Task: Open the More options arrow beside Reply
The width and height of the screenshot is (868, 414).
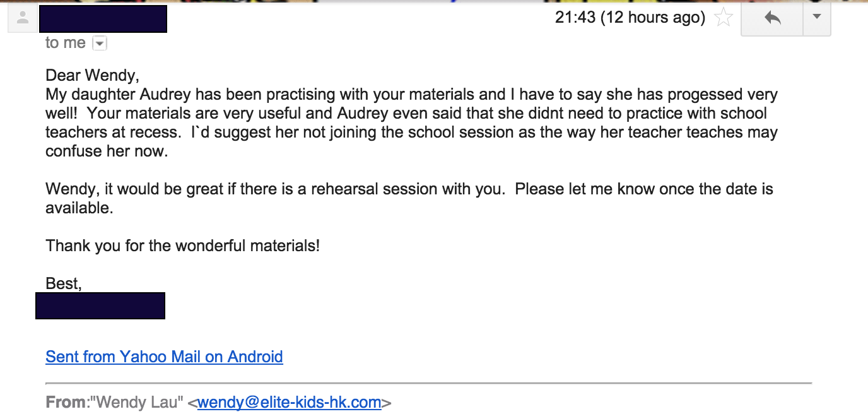Action: (x=817, y=18)
